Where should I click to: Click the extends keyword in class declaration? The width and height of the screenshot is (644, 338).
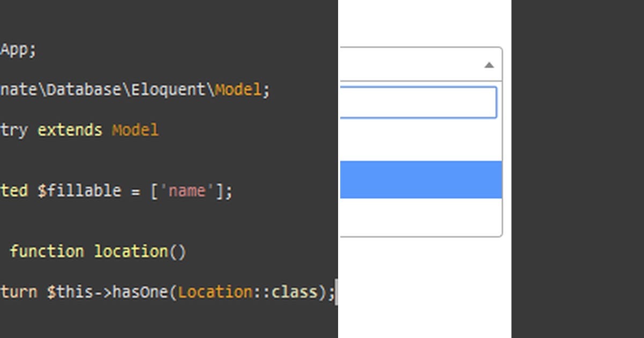click(x=70, y=130)
